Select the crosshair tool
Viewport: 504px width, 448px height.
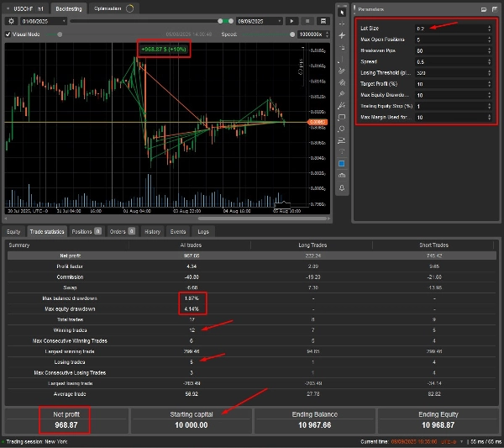pos(342,24)
